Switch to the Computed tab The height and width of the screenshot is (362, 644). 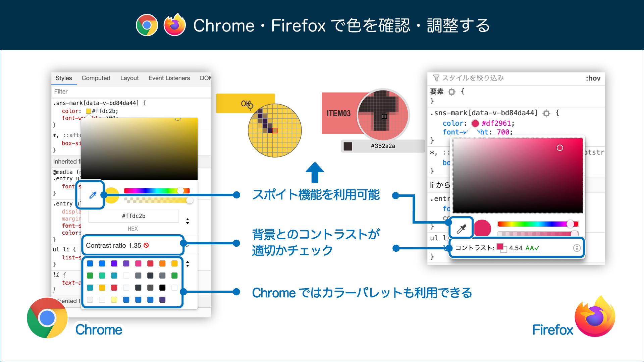(x=96, y=78)
